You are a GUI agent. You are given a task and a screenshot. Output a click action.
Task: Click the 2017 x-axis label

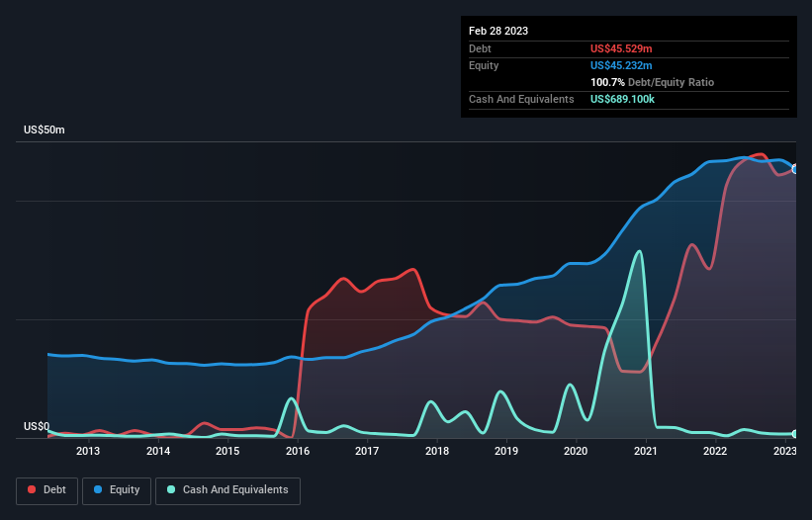click(x=367, y=451)
